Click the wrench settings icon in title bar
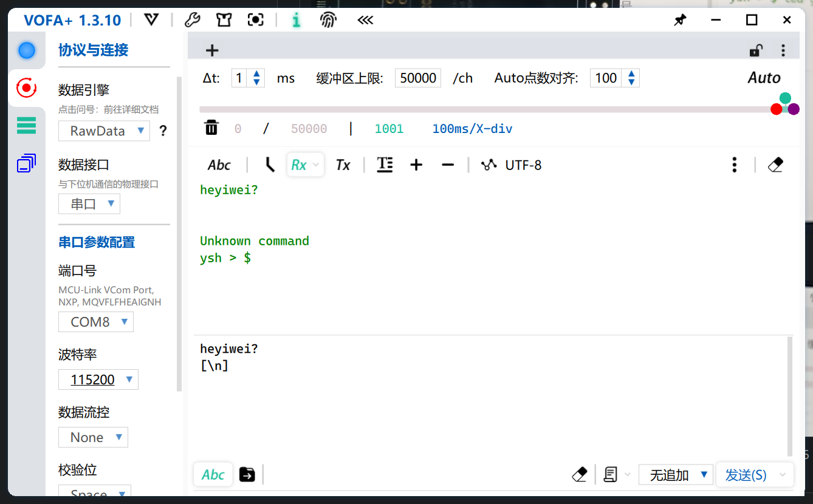The width and height of the screenshot is (813, 504). pyautogui.click(x=192, y=20)
